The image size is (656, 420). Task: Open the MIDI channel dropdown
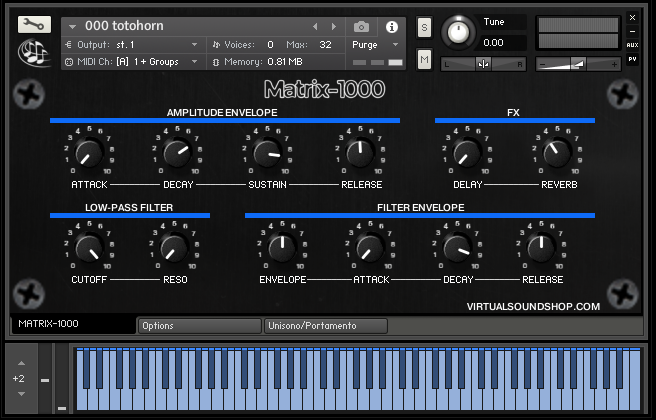[x=131, y=62]
